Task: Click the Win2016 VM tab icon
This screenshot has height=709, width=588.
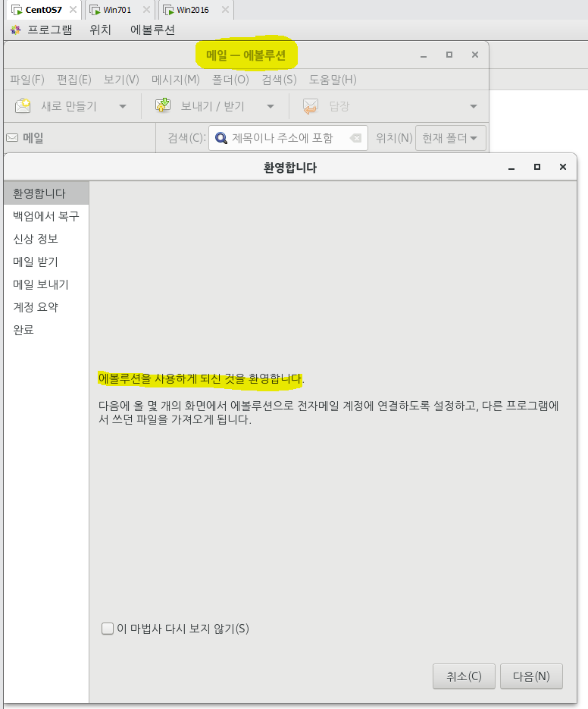Action: 168,10
